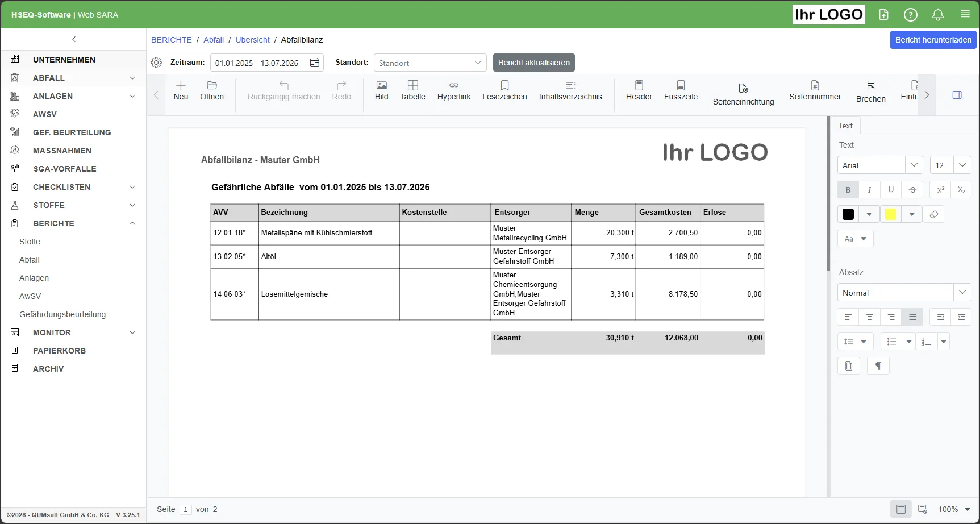Select Gefährdungsbeurteilung under BERICHTE
Screen dimensions: 980x524
coord(62,314)
